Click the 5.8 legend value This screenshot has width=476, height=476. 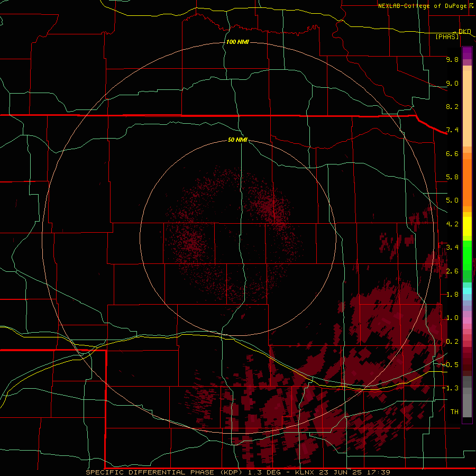452,177
